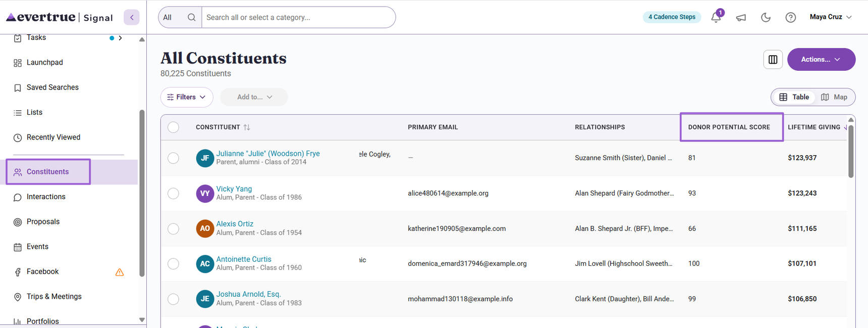Open the help question mark icon
The image size is (868, 328).
(791, 17)
